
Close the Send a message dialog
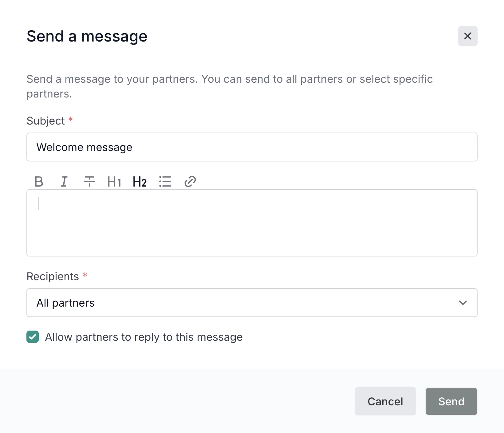[x=467, y=36]
